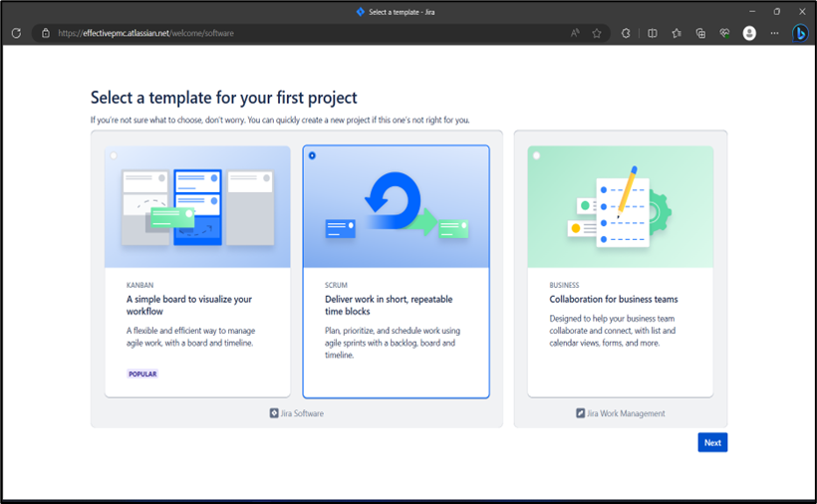Click the SCRUM label text

pyautogui.click(x=336, y=285)
